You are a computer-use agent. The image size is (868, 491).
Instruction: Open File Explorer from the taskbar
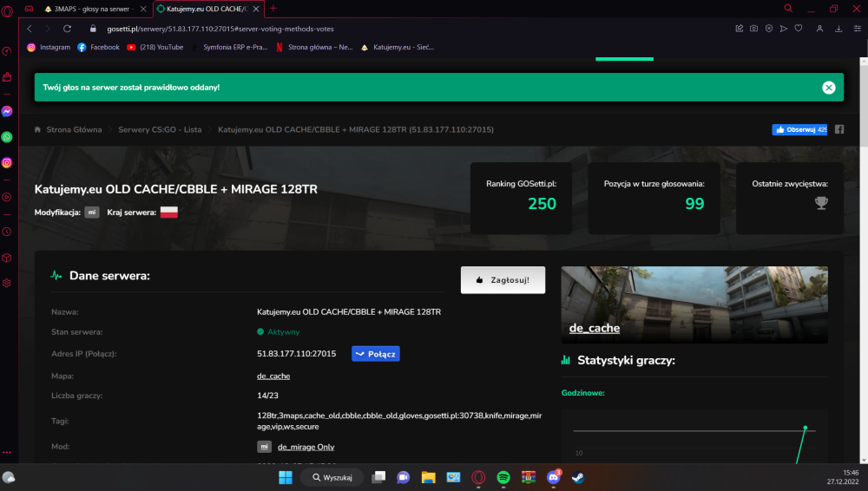pos(428,477)
